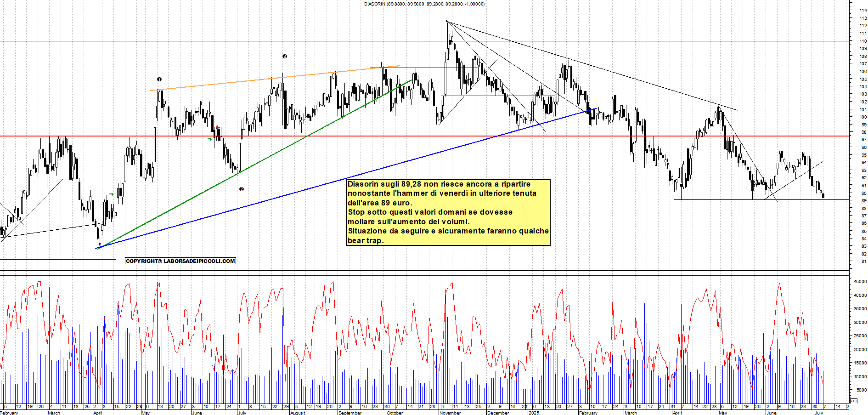Viewport: 868px width, 415px height.
Task: Select the yellow Diasorin commentary note box
Action: point(448,212)
